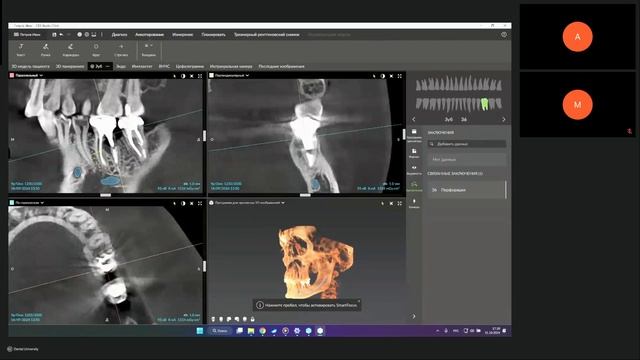640x360 pixels.
Task: Open the main menu button at top left
Action: pyautogui.click(x=27, y=35)
